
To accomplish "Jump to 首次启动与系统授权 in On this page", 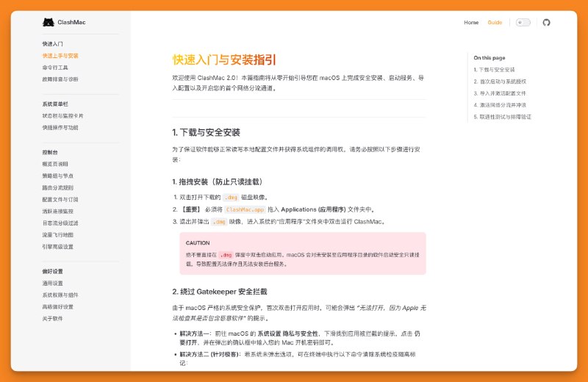I will pyautogui.click(x=500, y=82).
